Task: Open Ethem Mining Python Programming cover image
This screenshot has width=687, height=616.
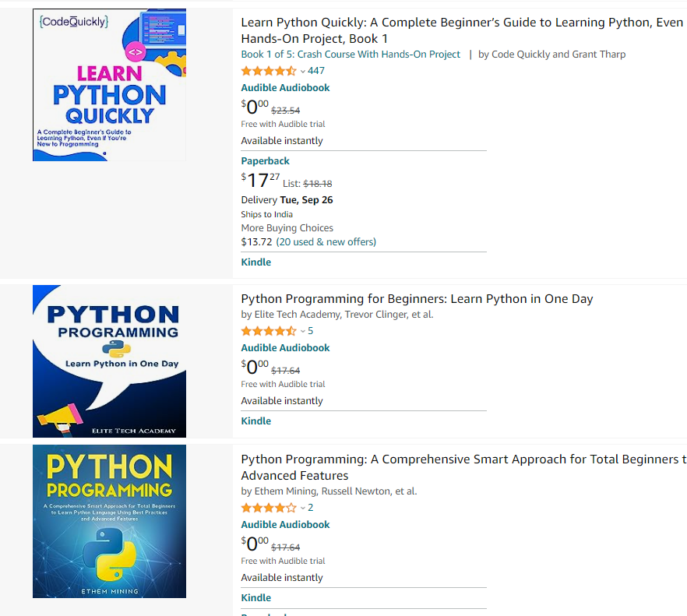Action: tap(109, 521)
